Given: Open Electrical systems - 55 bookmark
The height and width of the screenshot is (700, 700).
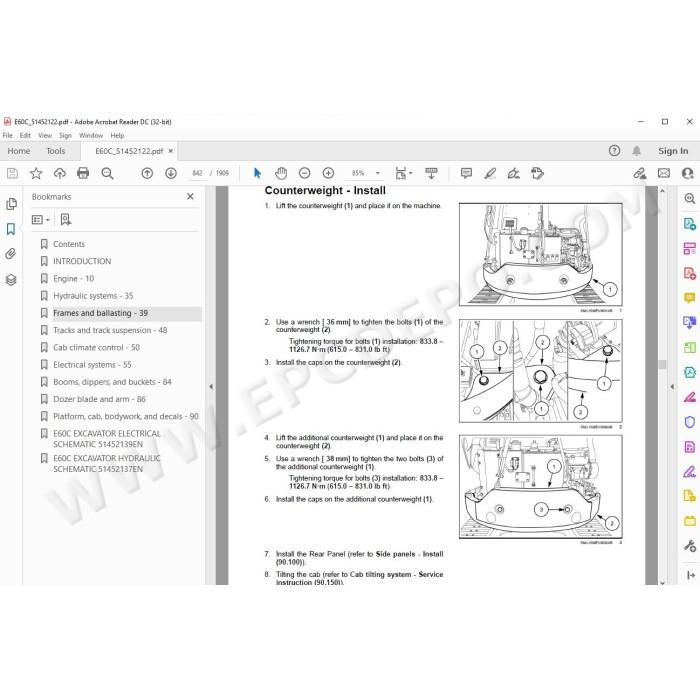Looking at the screenshot, I should [x=92, y=365].
